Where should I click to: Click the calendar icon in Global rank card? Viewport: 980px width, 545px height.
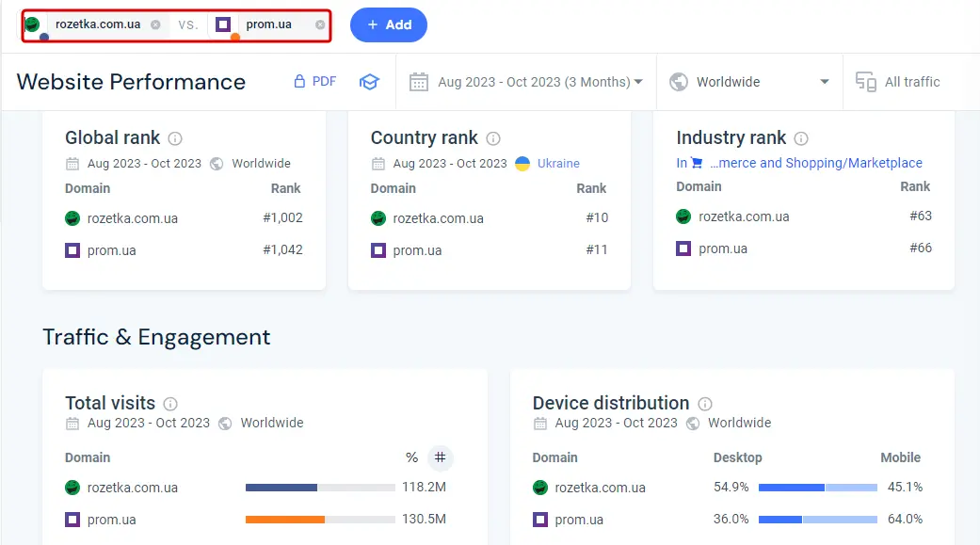pos(72,164)
